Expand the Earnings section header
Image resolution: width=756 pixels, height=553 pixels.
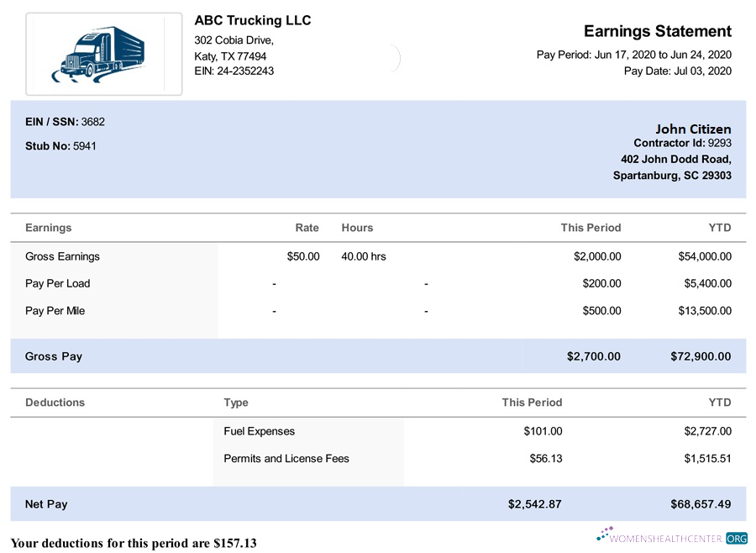(x=48, y=228)
